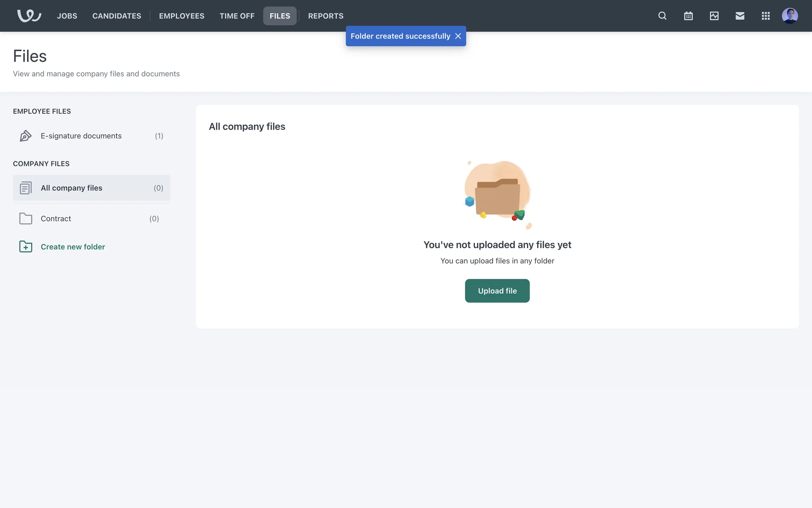Navigate to Time Off
This screenshot has height=508, width=812.
(x=237, y=16)
